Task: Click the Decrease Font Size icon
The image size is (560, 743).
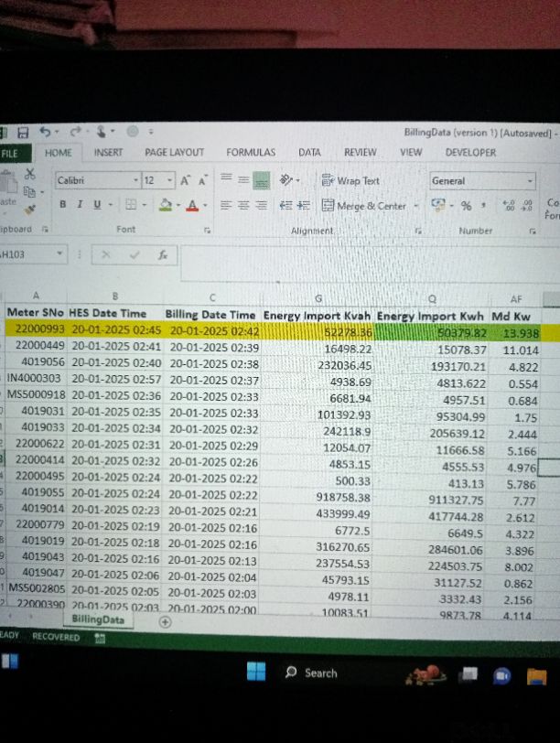Action: point(203,180)
